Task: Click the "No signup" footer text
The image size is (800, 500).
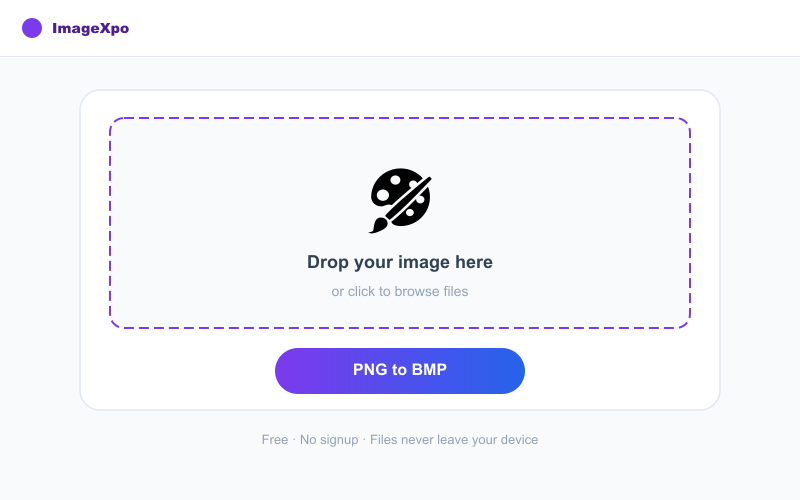Action: (329, 440)
